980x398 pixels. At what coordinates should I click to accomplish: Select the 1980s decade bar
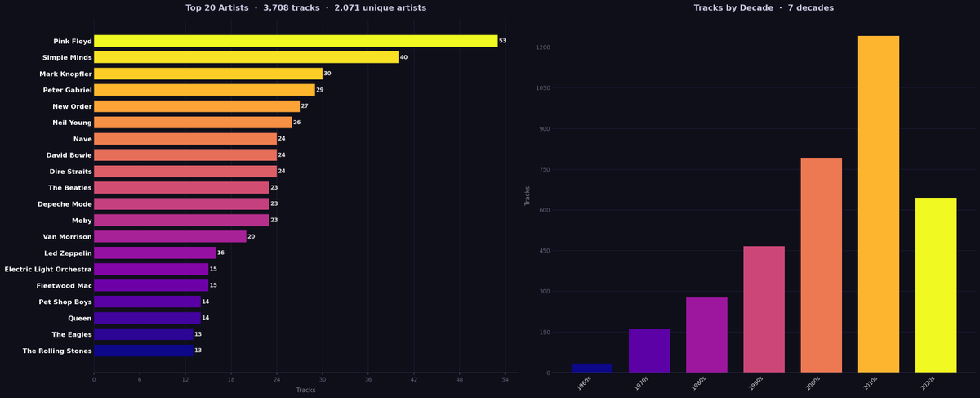tap(706, 335)
